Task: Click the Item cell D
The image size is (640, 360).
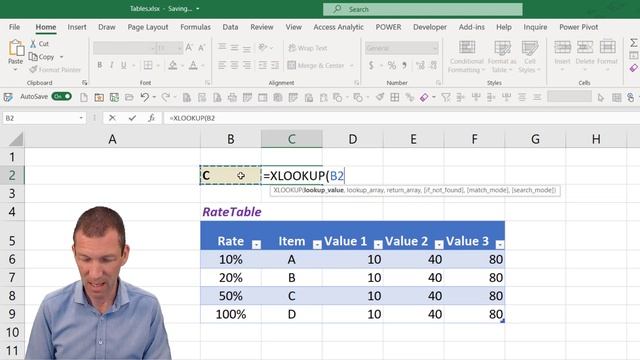Action: coord(291,314)
